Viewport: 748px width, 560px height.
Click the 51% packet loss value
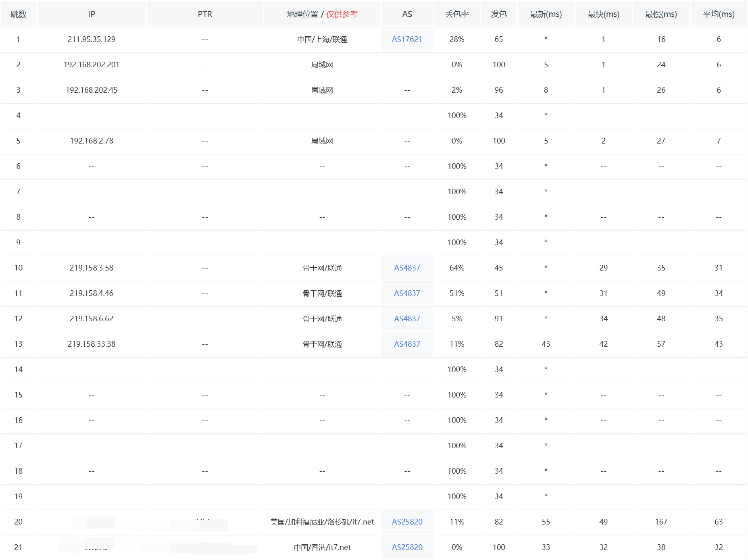(x=457, y=293)
